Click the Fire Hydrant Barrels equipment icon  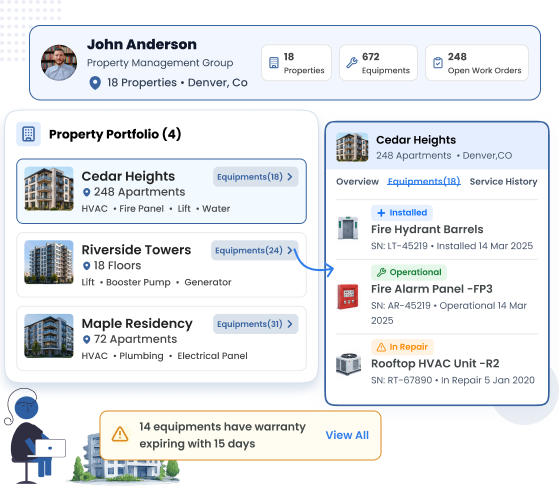coord(348,228)
